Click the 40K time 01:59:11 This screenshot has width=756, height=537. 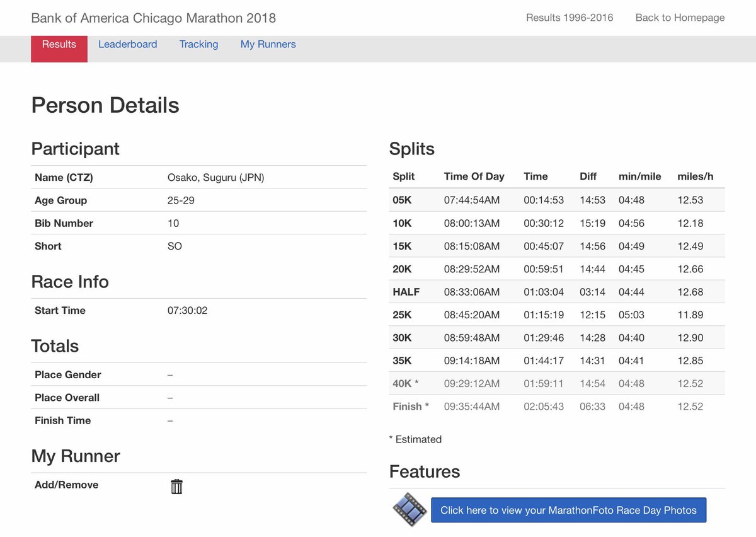544,384
